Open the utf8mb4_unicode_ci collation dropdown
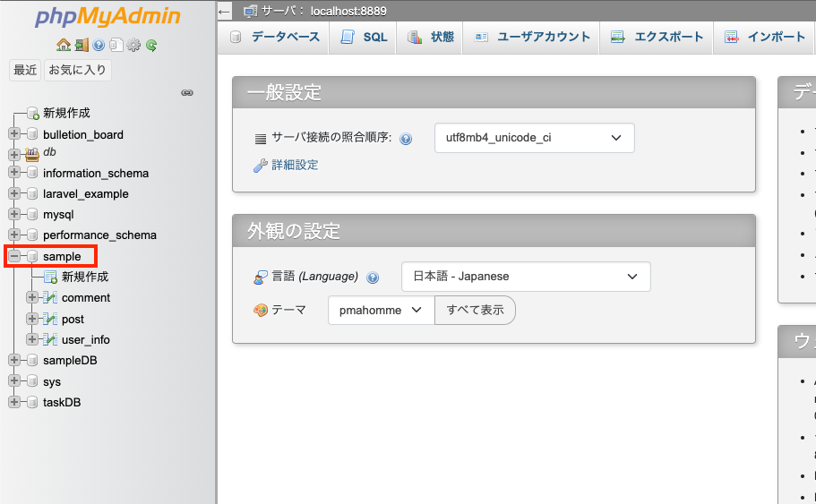Viewport: 816px width, 504px height. coord(535,138)
